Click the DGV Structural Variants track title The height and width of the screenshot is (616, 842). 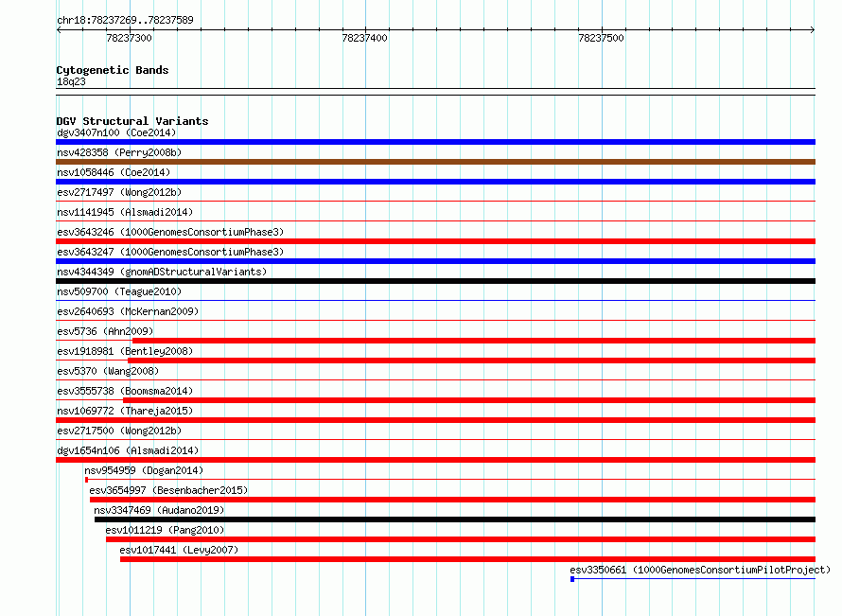point(132,121)
